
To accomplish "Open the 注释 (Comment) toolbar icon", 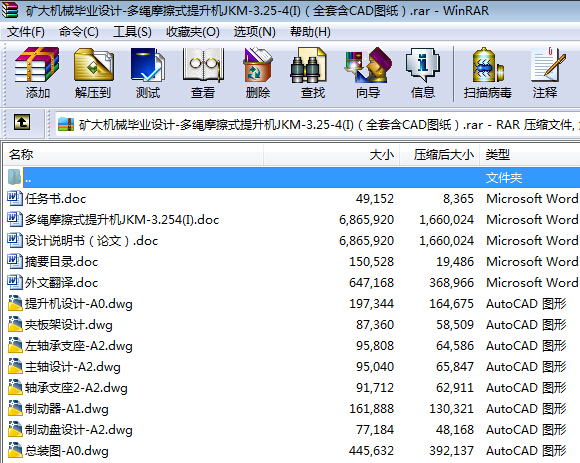I will click(x=547, y=65).
